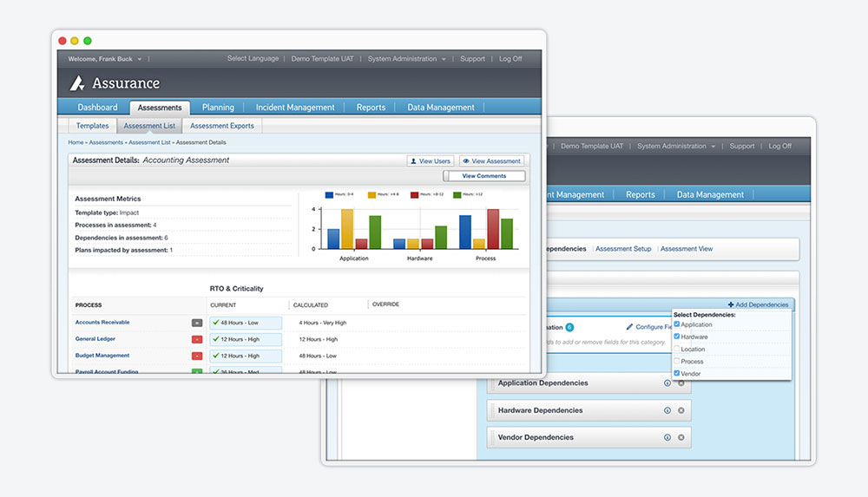Expand System Administration menu in front window
The height and width of the screenshot is (497, 868).
406,59
